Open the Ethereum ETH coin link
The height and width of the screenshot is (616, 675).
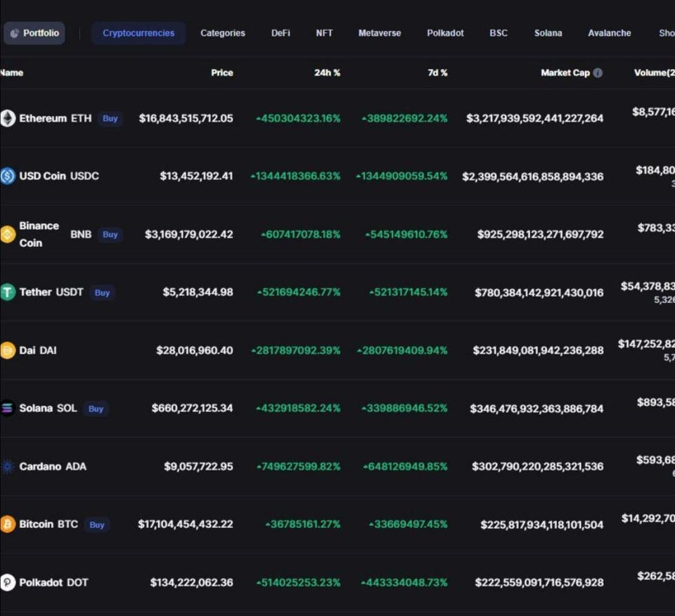tap(55, 118)
